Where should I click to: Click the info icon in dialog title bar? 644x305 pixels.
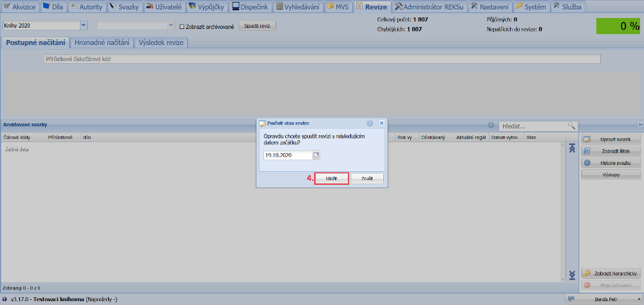pos(370,123)
